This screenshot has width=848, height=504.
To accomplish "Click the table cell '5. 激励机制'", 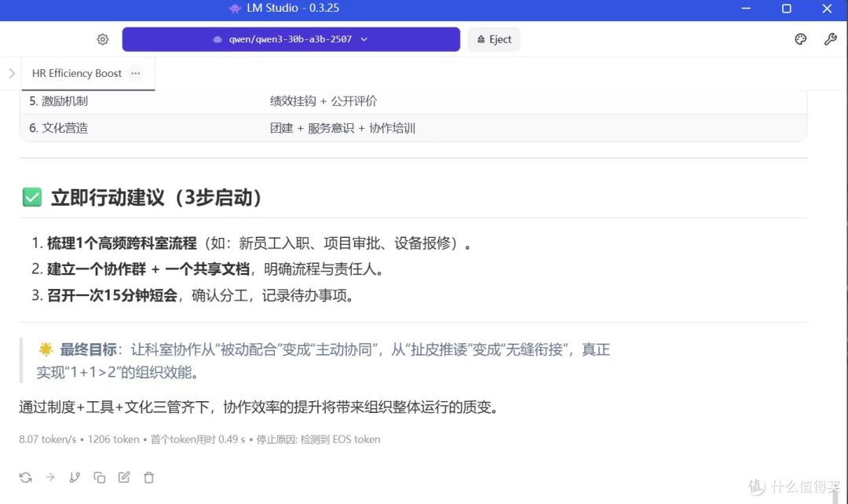I will coord(58,101).
